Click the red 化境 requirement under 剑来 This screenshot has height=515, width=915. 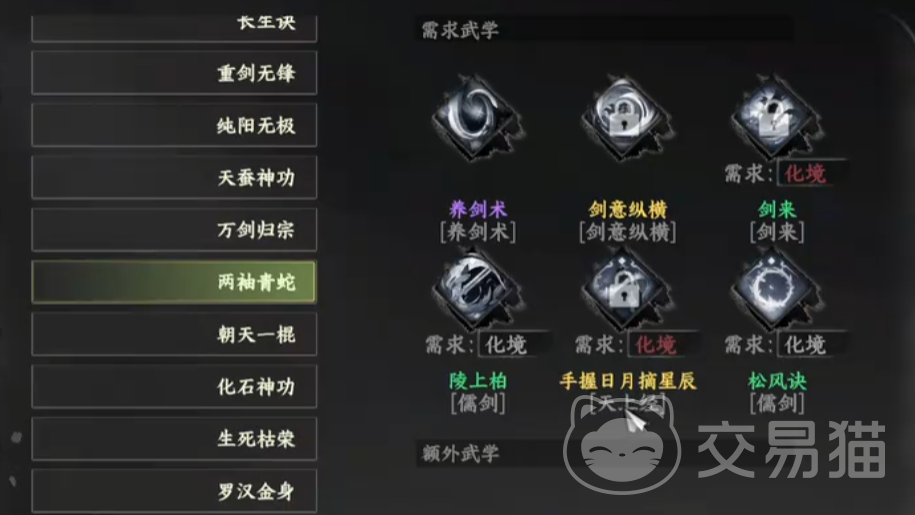click(x=805, y=173)
